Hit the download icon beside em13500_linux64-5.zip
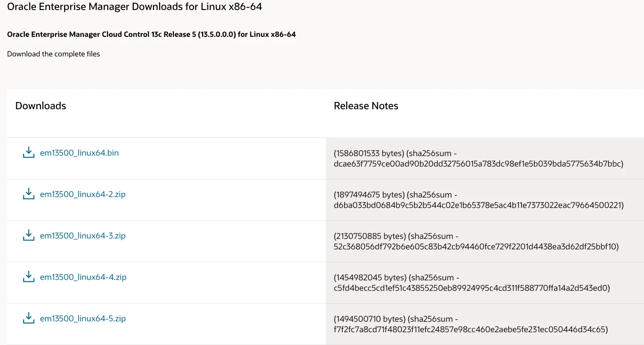Viewport: 644px width, 345px height. 29,318
